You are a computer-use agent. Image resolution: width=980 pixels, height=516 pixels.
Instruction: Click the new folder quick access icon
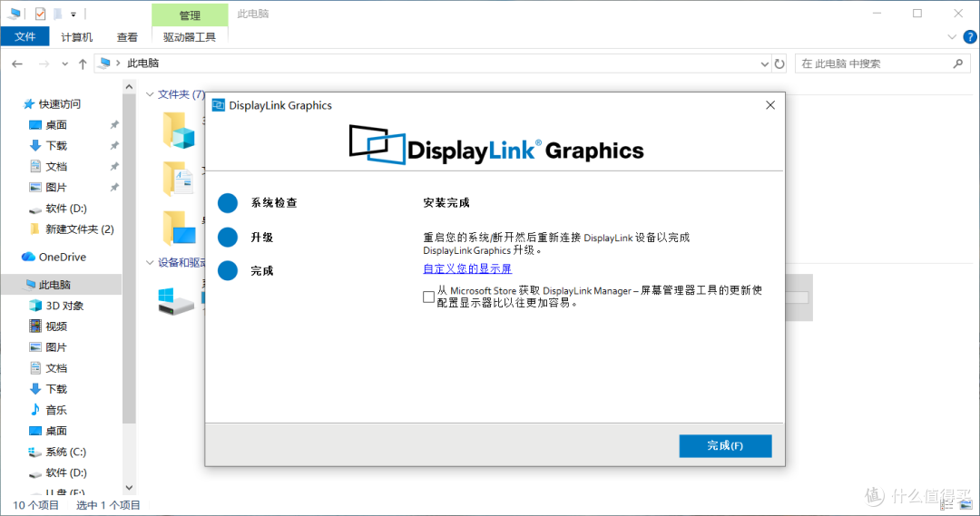[x=57, y=13]
